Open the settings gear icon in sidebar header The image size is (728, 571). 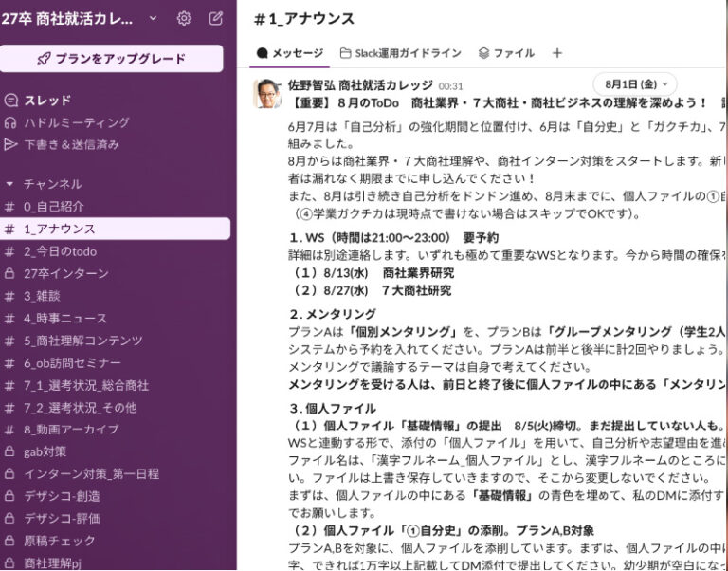pyautogui.click(x=184, y=18)
